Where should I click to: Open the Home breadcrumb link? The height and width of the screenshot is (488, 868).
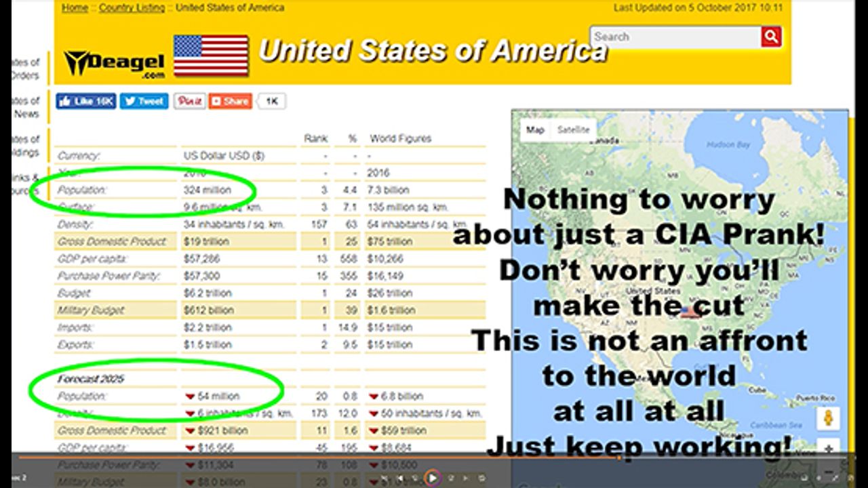(x=74, y=8)
